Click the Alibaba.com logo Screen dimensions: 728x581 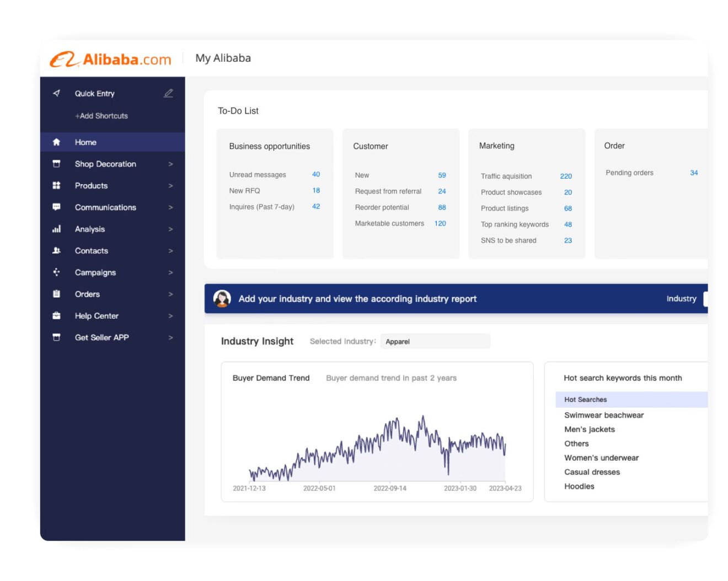110,59
